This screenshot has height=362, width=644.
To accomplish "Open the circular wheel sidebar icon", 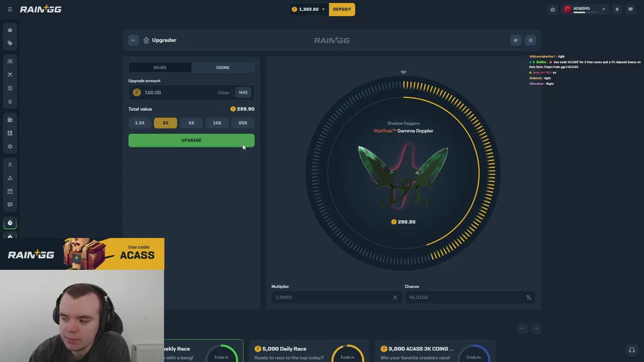I will coord(10,88).
